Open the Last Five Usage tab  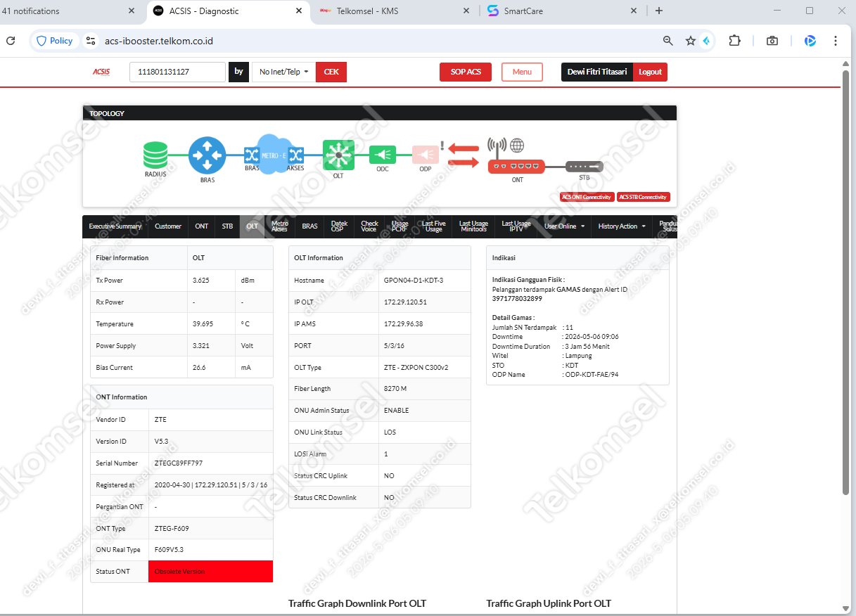tap(433, 226)
